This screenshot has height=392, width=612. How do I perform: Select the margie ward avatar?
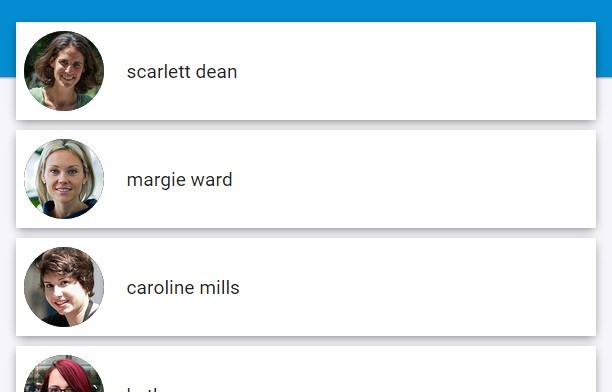(64, 179)
